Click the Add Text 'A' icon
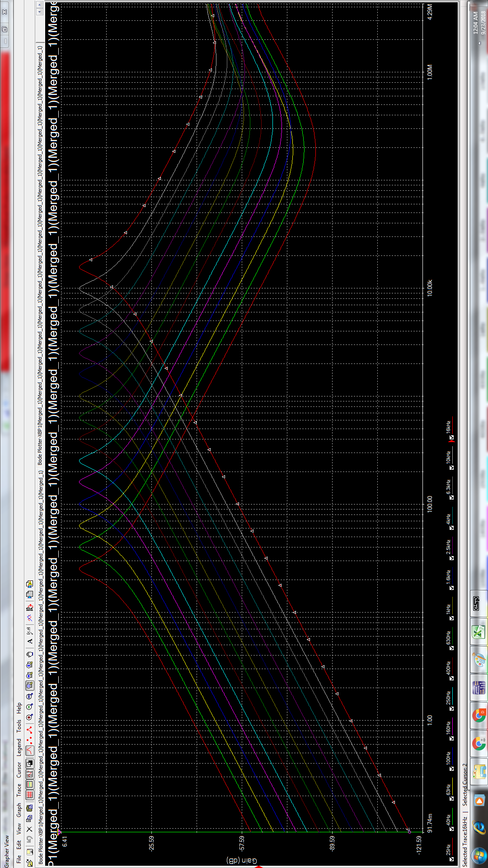 29,641
